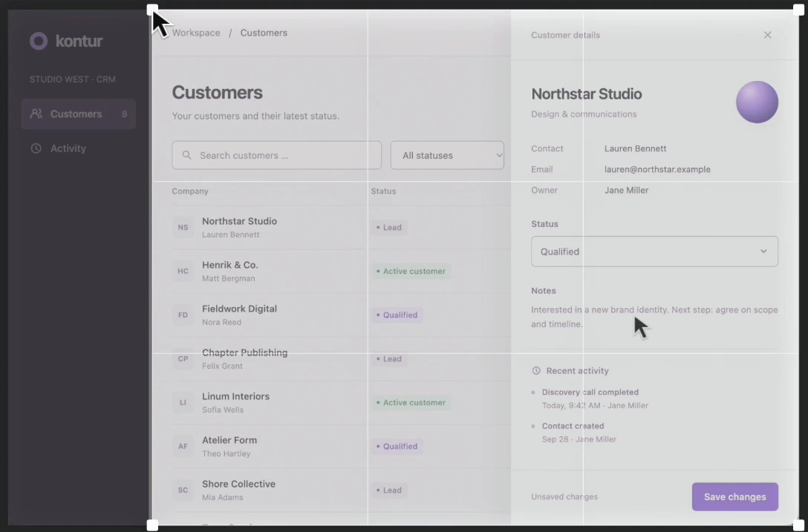808x532 pixels.
Task: Click Qualified badge for Fieldwork Digital
Action: click(x=397, y=315)
